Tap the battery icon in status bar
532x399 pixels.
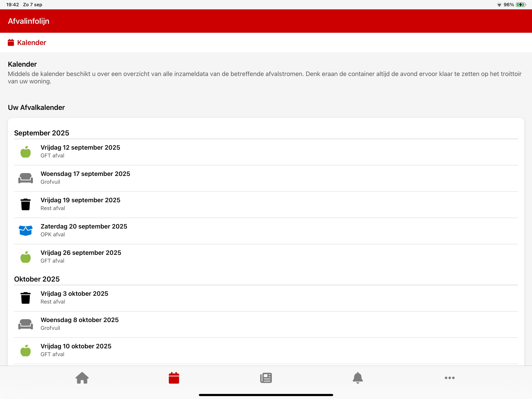click(521, 4)
